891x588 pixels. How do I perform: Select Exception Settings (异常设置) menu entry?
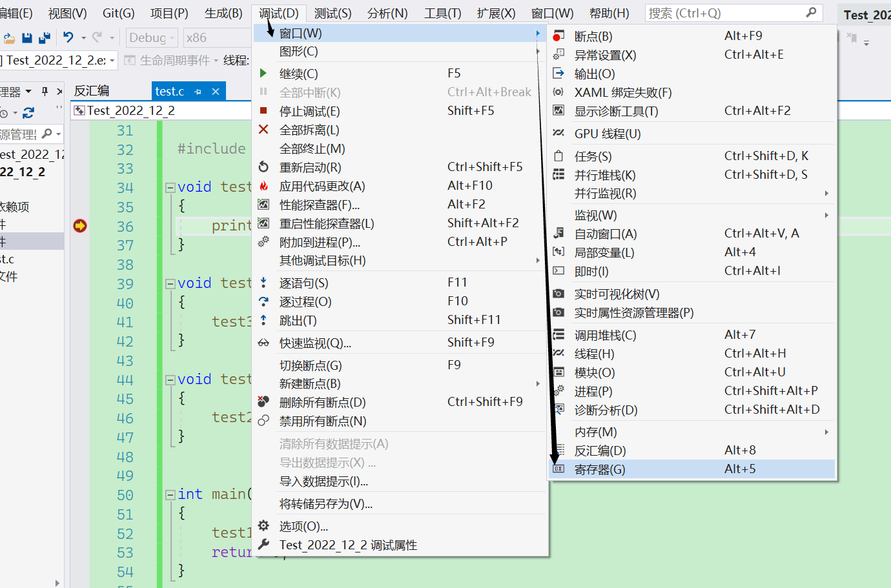(692, 55)
